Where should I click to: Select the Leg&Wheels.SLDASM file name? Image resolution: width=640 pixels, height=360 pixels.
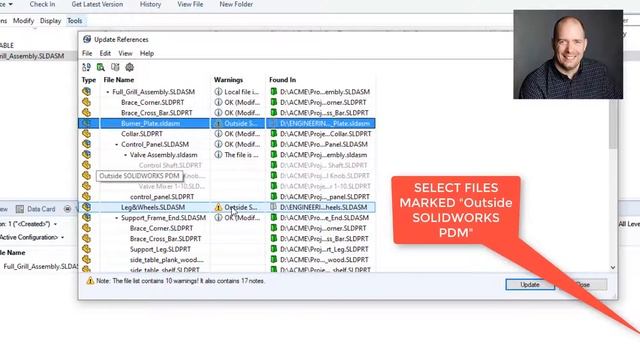[x=153, y=207]
